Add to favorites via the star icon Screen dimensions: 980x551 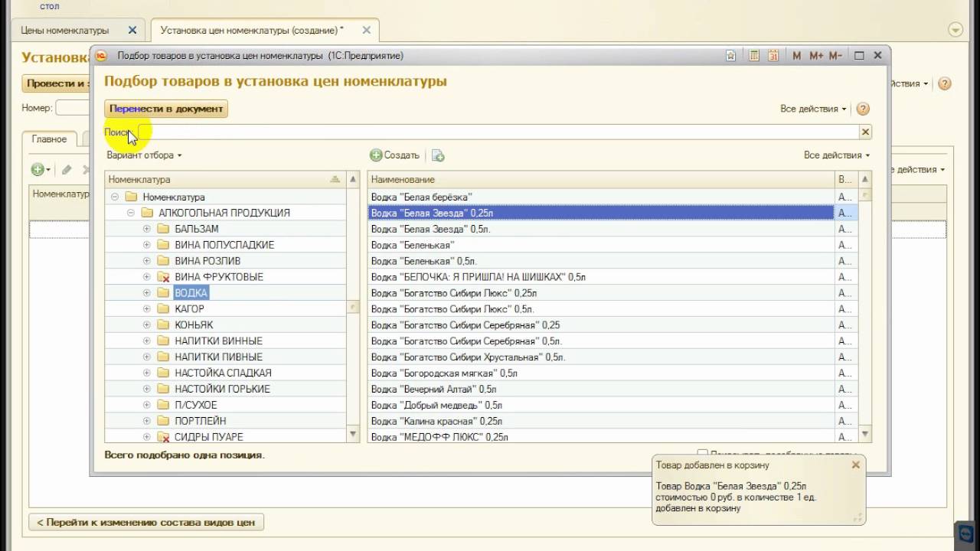click(731, 56)
